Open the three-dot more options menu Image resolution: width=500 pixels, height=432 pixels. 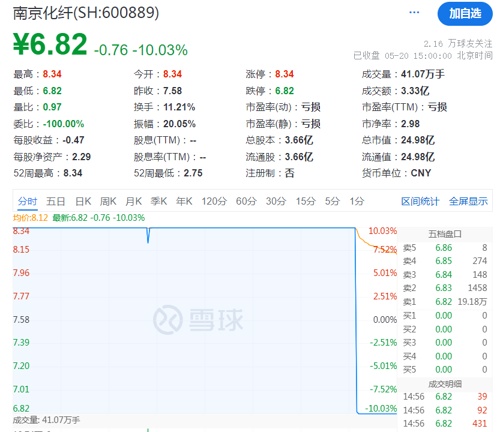[414, 12]
